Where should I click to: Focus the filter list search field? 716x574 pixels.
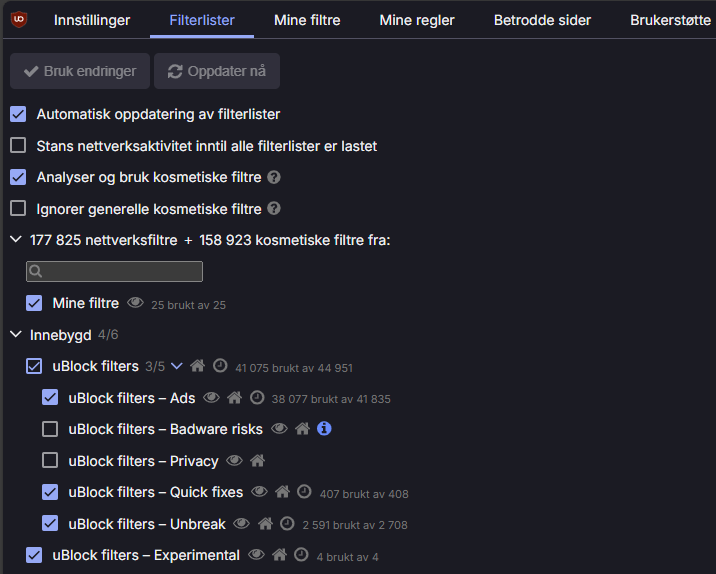pyautogui.click(x=115, y=271)
